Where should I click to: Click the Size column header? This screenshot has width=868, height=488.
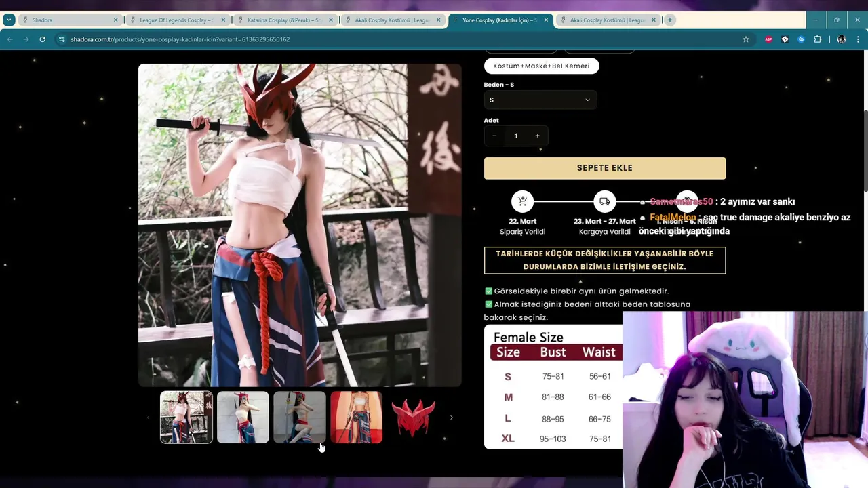click(x=508, y=352)
